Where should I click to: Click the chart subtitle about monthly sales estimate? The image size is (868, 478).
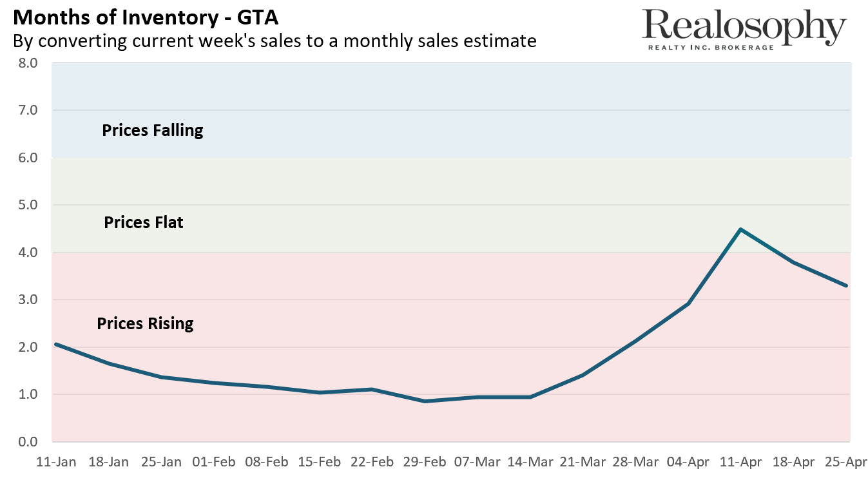(x=275, y=41)
